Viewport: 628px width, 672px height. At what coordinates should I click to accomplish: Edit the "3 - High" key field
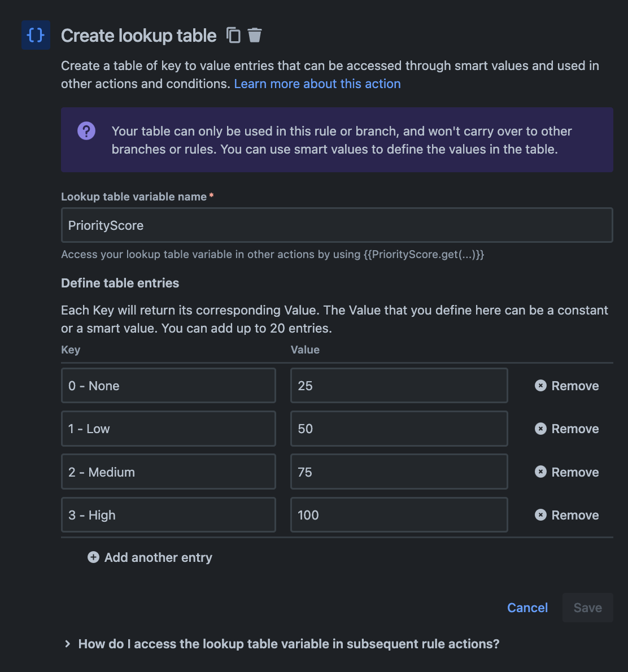(x=168, y=515)
